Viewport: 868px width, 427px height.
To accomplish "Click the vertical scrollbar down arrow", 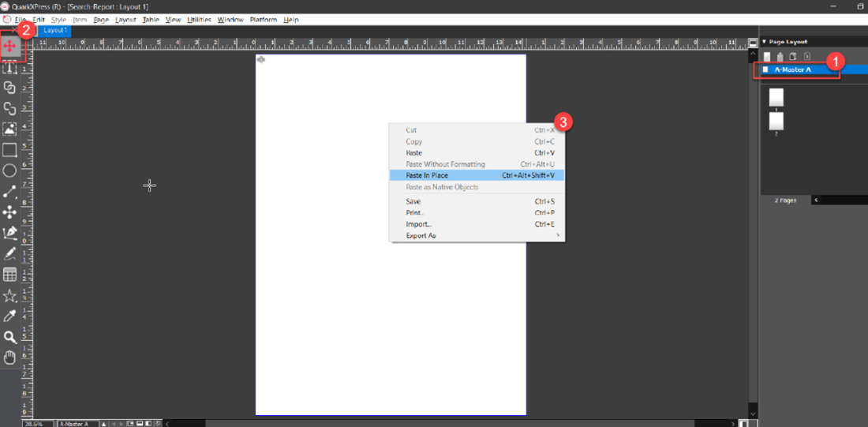I will pos(752,413).
